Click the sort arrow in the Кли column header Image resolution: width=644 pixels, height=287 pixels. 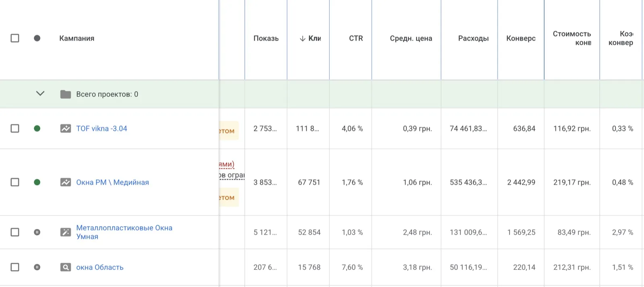click(302, 39)
